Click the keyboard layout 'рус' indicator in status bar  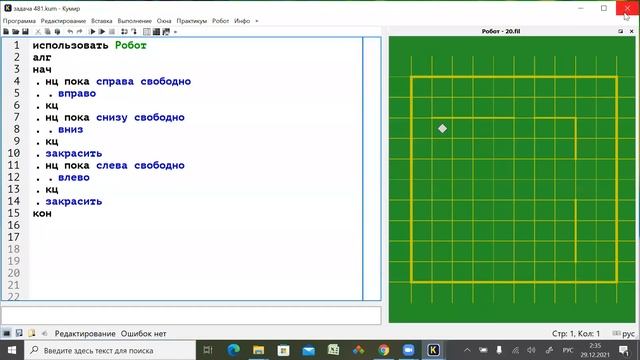[x=624, y=333]
